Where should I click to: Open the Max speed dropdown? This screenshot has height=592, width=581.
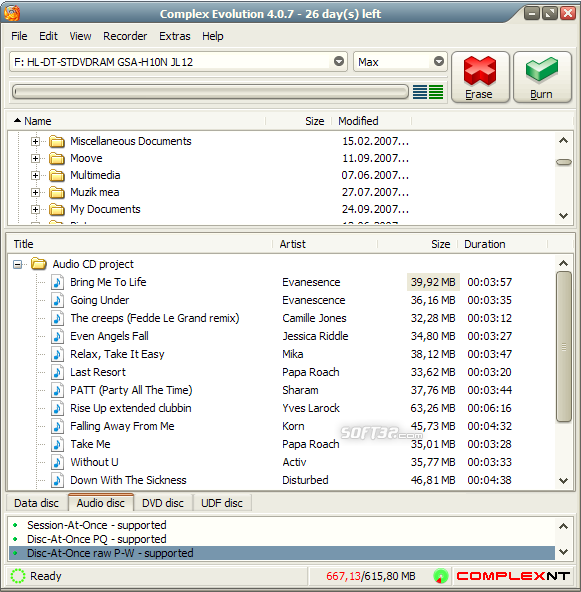[438, 62]
